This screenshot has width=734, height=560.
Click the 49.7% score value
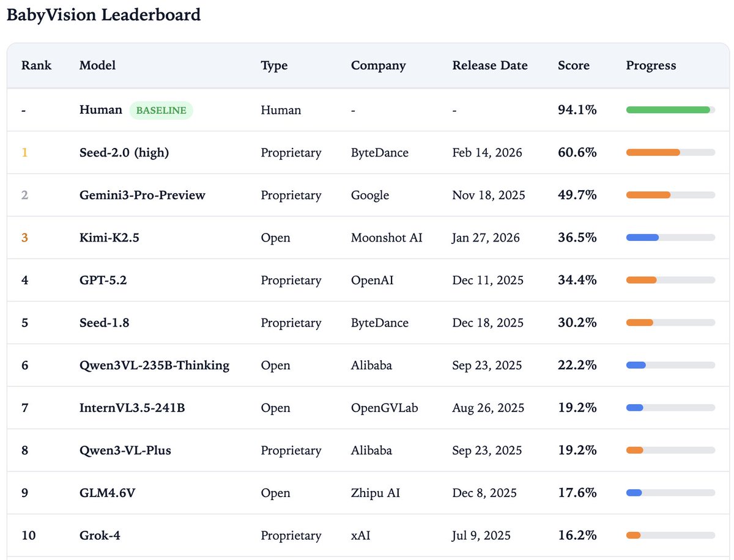click(x=577, y=195)
